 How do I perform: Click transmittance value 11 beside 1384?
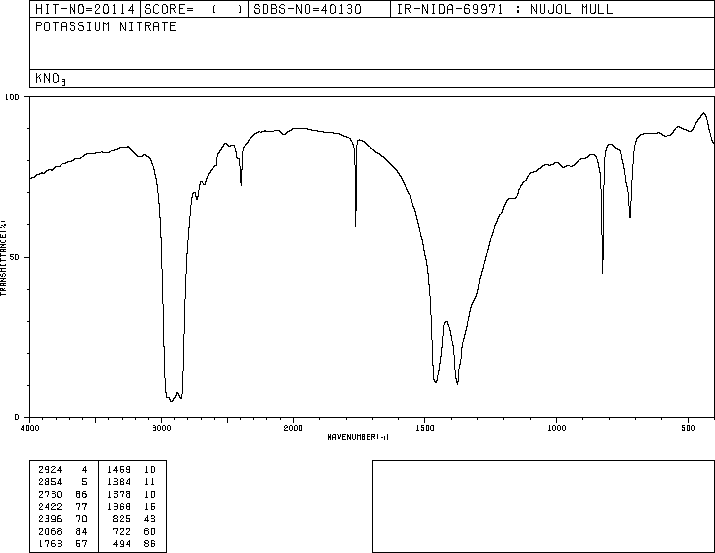click(150, 481)
